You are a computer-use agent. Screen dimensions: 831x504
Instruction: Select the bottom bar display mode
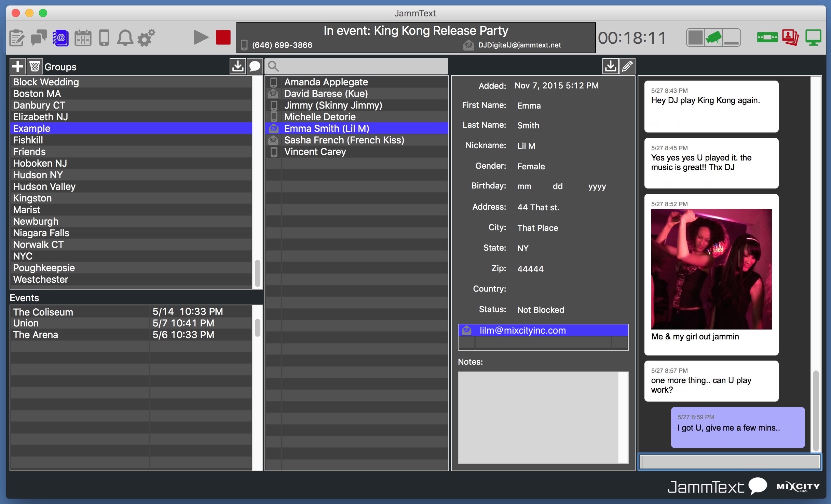732,38
